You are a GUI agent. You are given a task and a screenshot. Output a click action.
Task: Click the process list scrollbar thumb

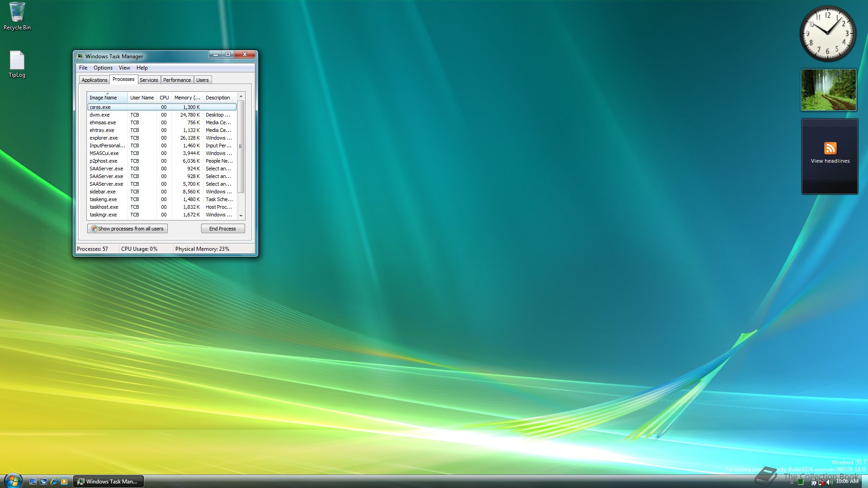pyautogui.click(x=241, y=146)
